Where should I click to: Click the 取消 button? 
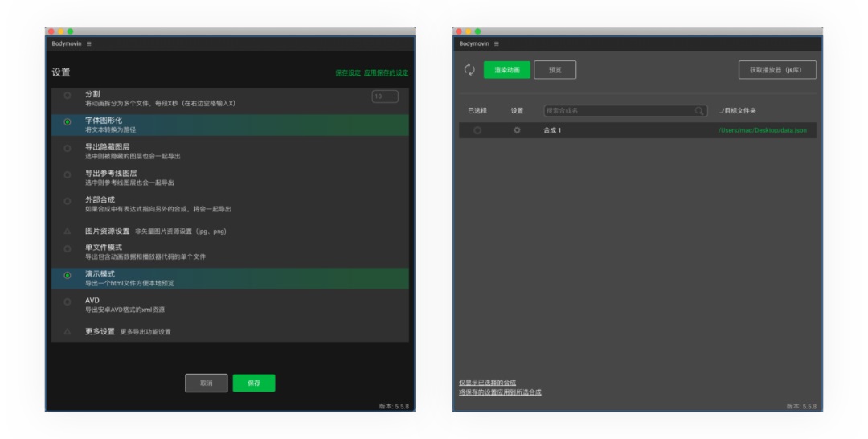point(207,383)
